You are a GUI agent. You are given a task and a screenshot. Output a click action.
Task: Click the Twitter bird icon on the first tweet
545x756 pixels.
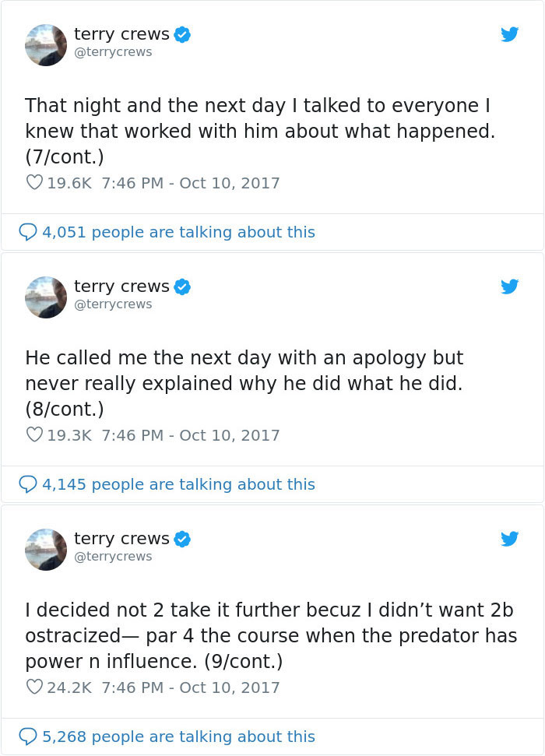[510, 34]
